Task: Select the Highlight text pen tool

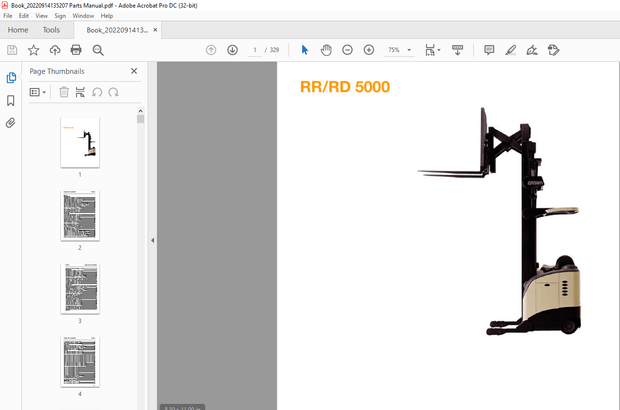Action: [x=511, y=50]
